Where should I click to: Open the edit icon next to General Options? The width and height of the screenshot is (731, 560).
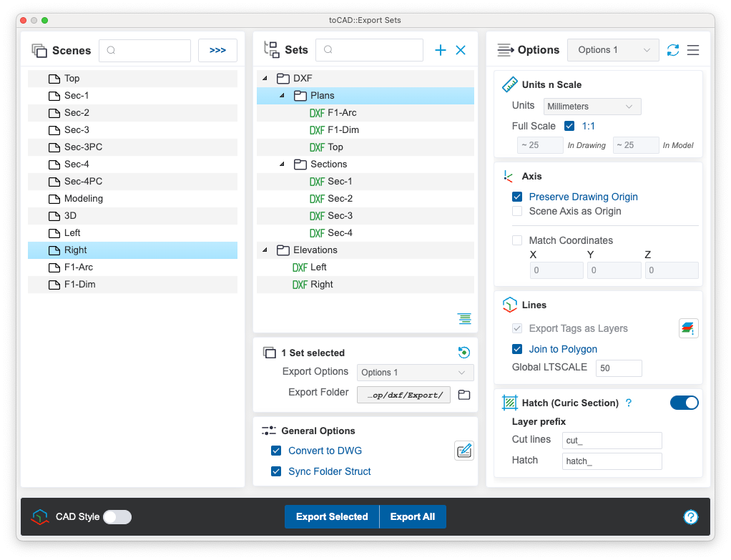pos(463,451)
